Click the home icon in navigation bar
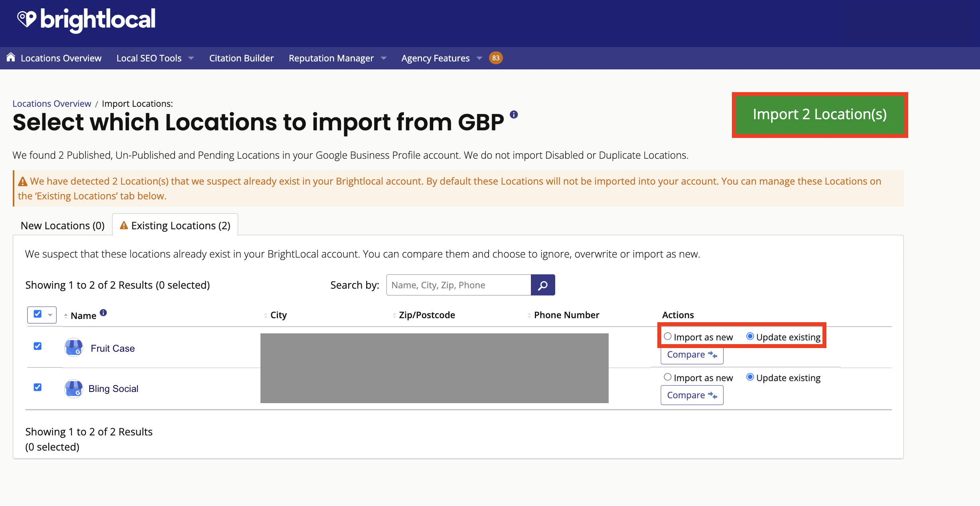The image size is (980, 506). coord(11,57)
